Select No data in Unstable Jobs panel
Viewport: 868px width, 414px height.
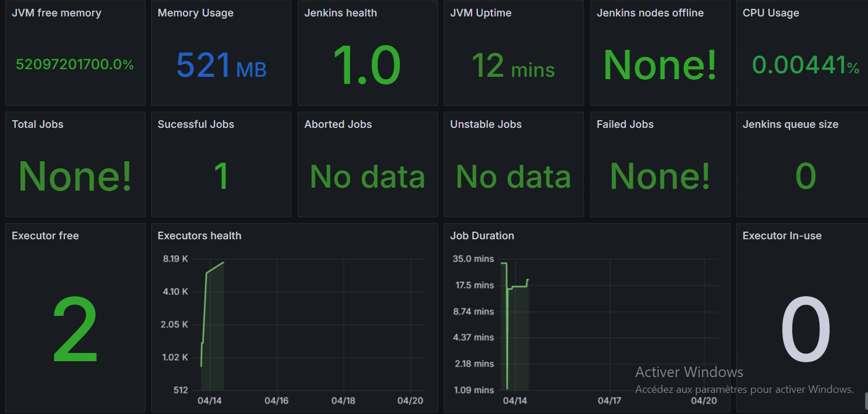click(x=513, y=177)
